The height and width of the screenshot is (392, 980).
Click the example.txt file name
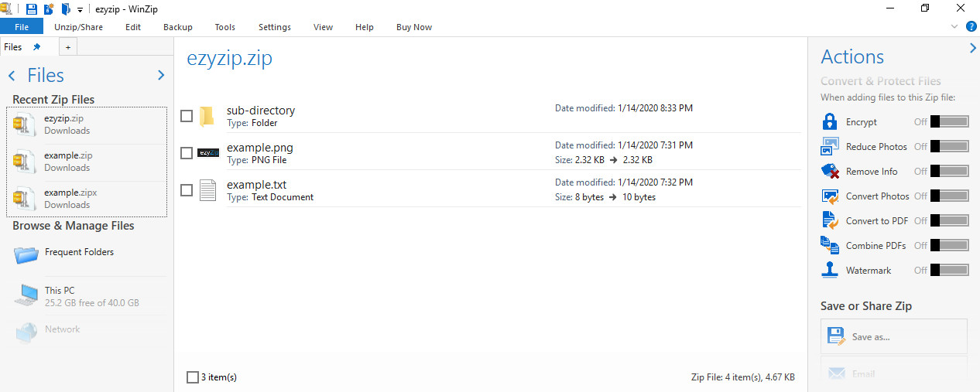(x=257, y=185)
